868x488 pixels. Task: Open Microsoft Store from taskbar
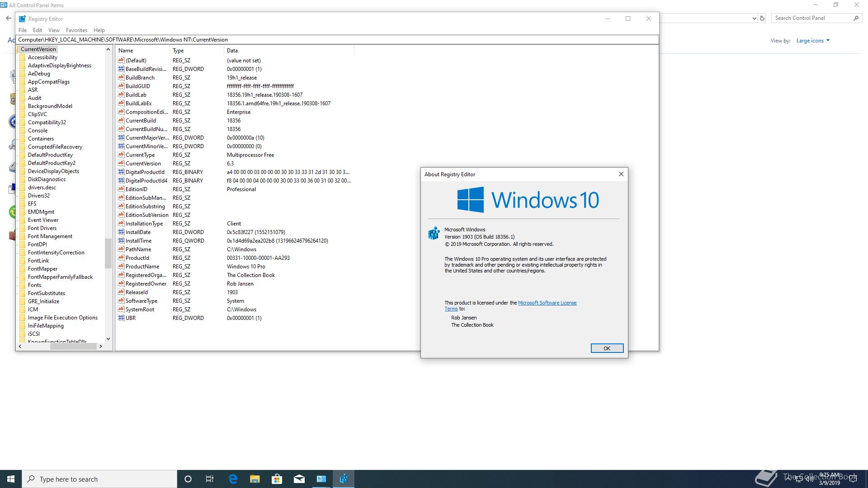tap(277, 479)
